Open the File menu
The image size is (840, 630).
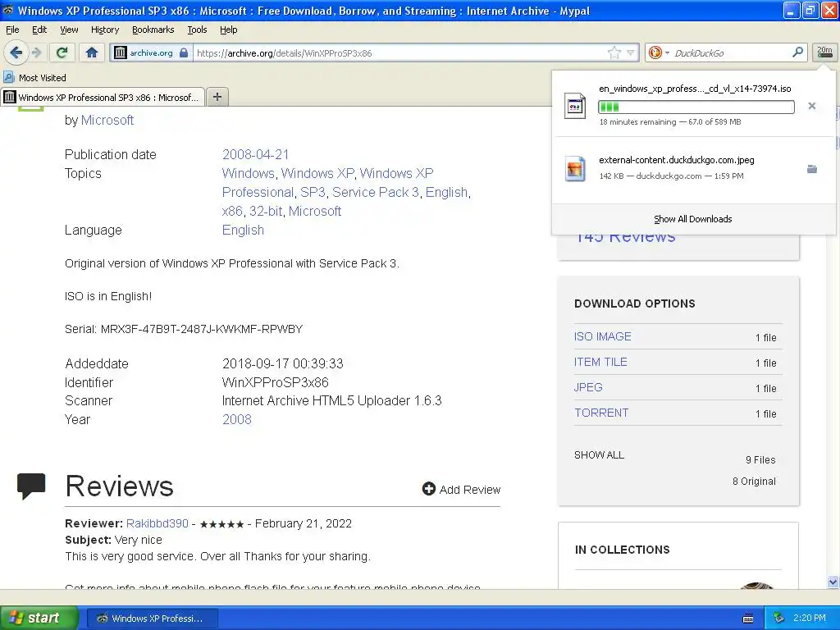coord(12,30)
